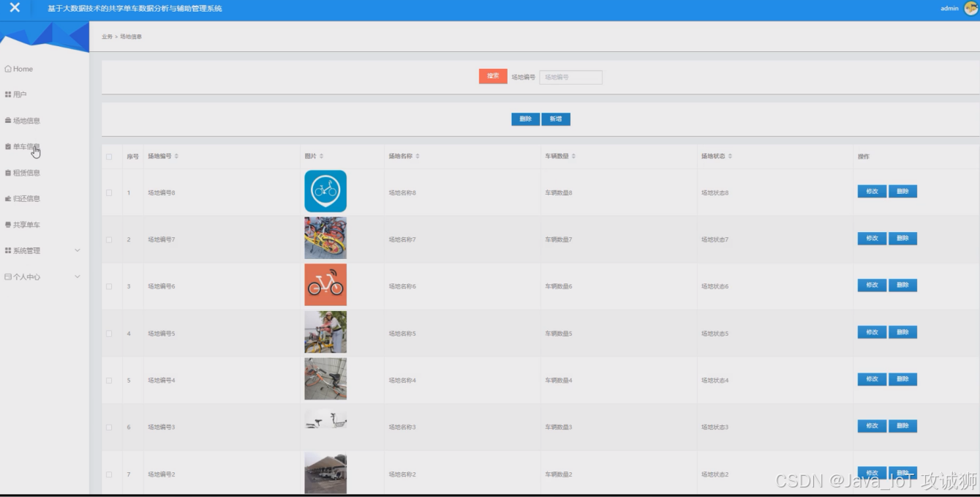Open 单车信息 in the sidebar menu

pos(26,146)
